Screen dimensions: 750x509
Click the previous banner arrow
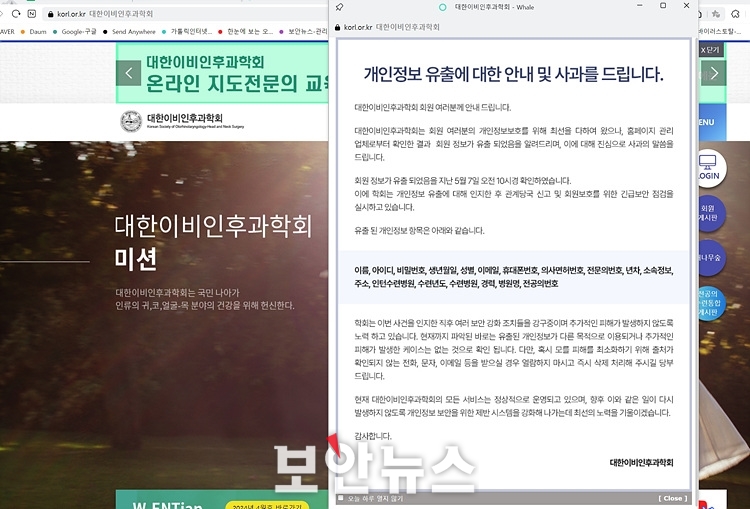click(x=128, y=73)
